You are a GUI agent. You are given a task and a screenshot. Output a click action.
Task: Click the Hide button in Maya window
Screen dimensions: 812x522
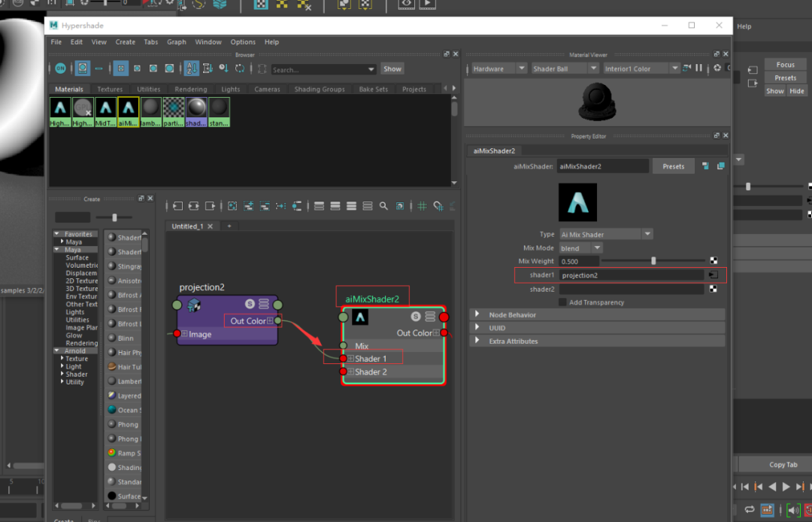tap(797, 90)
